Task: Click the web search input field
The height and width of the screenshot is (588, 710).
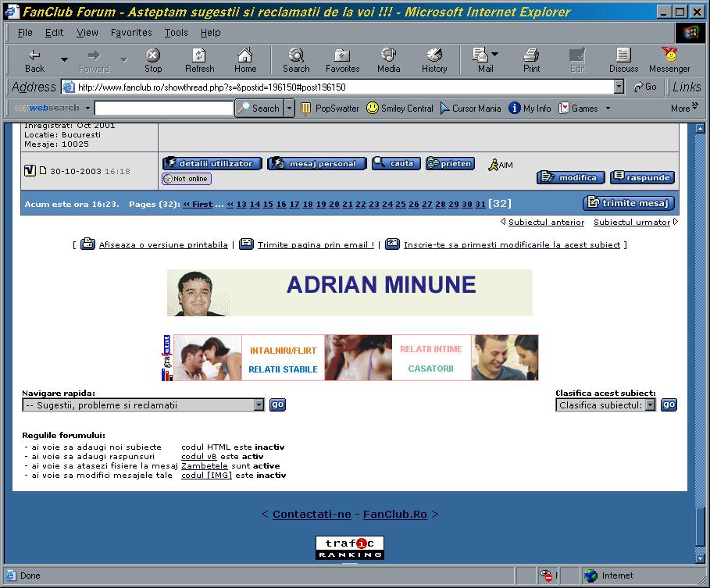Action: (164, 109)
